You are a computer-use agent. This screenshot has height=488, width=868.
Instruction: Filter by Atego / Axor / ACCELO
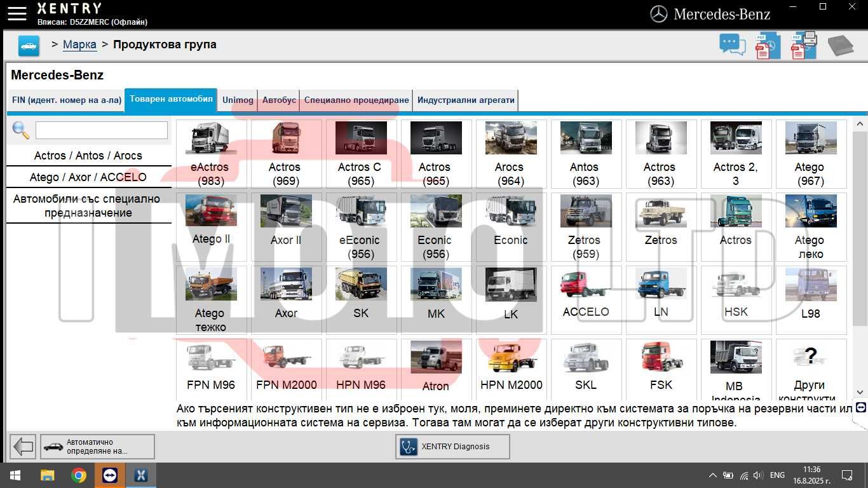88,177
